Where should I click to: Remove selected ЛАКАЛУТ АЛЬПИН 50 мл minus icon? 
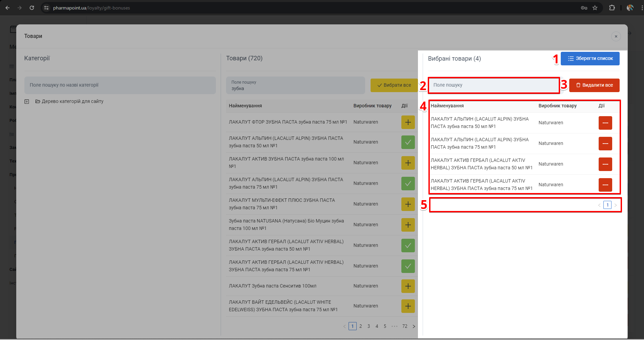coord(605,123)
